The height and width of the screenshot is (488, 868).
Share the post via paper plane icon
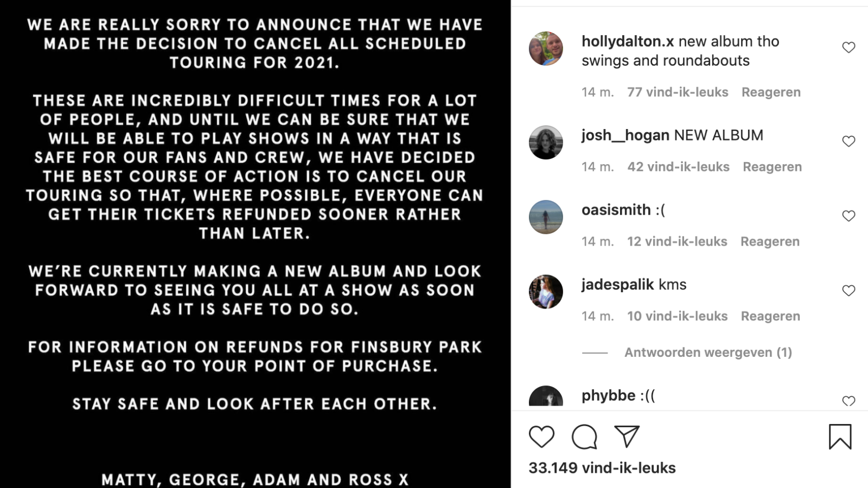(x=627, y=436)
